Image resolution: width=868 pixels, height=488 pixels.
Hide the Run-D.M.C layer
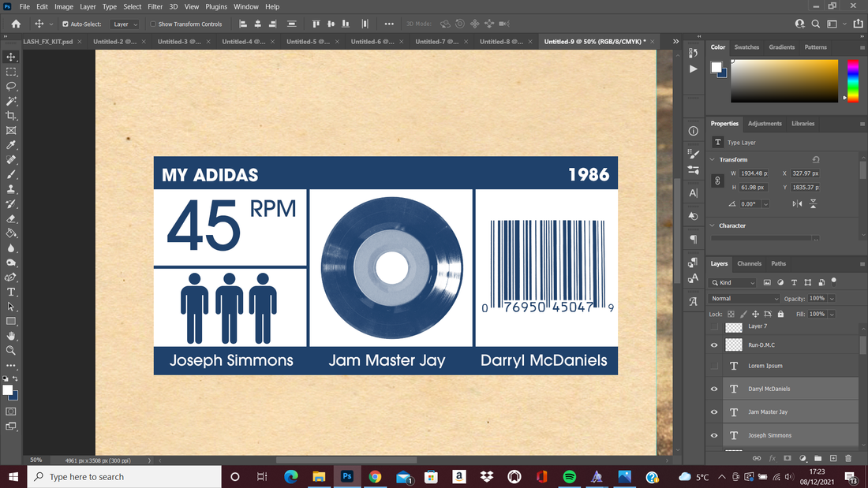click(x=714, y=345)
